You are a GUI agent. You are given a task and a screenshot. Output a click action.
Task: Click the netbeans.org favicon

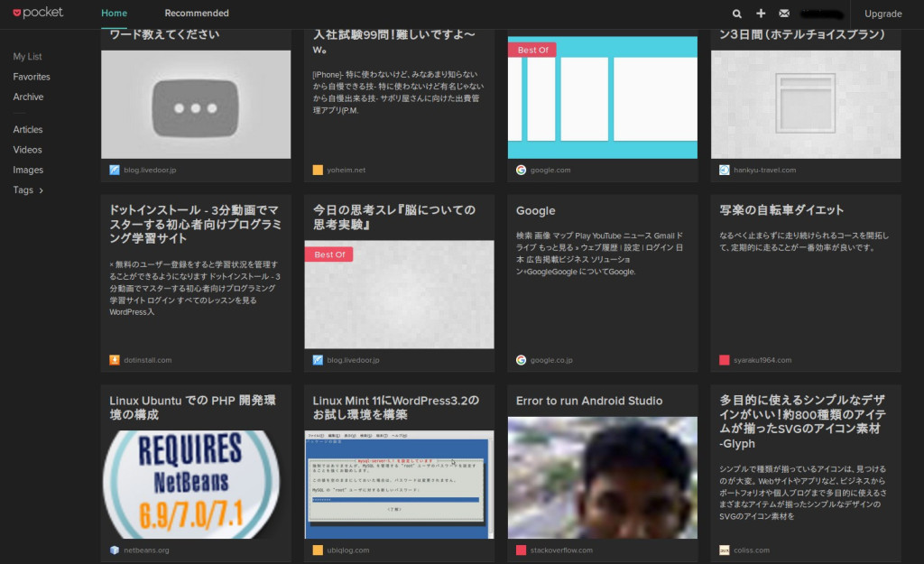[115, 550]
